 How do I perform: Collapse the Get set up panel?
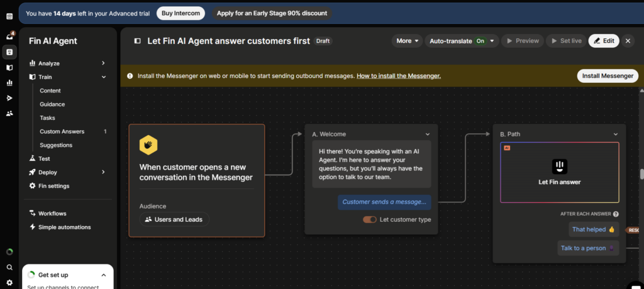tap(104, 275)
